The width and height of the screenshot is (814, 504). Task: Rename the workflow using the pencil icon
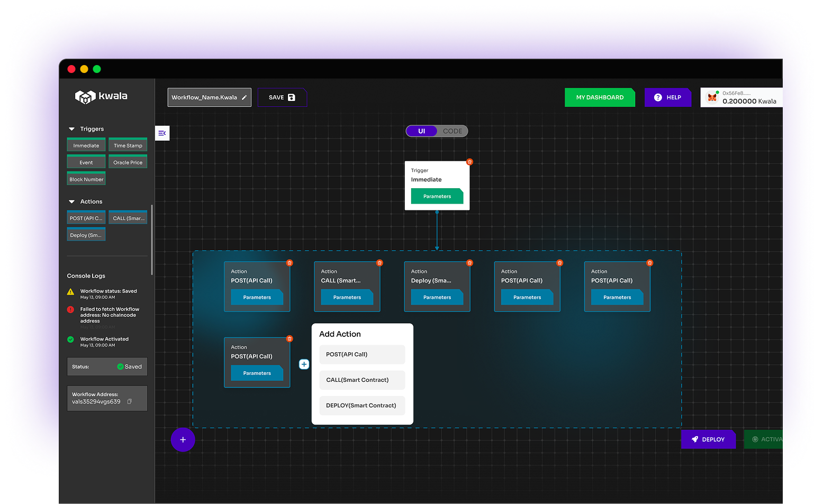pyautogui.click(x=244, y=97)
